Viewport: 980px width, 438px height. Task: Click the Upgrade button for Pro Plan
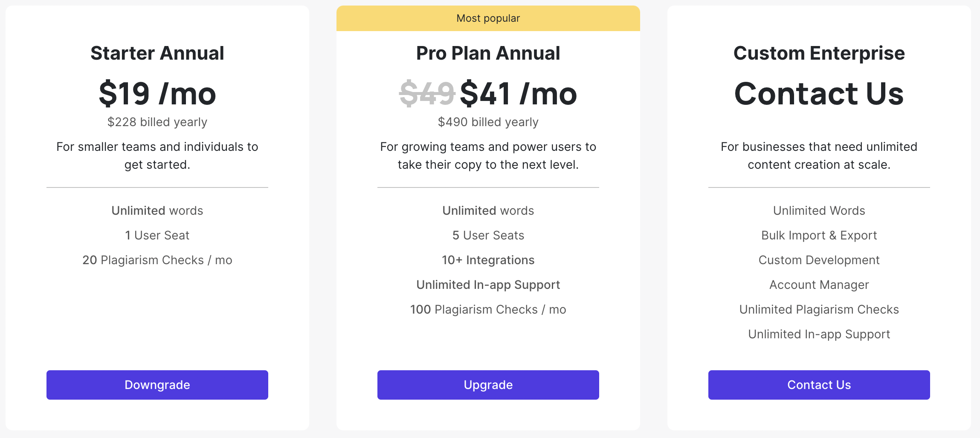pyautogui.click(x=488, y=385)
